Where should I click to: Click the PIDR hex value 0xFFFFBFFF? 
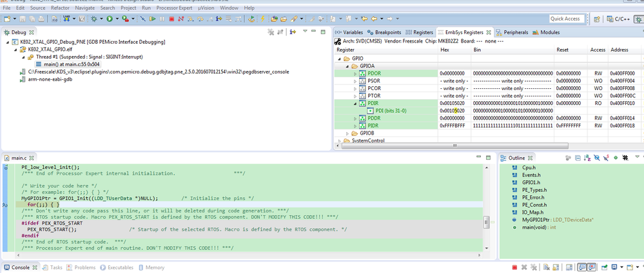pos(453,126)
